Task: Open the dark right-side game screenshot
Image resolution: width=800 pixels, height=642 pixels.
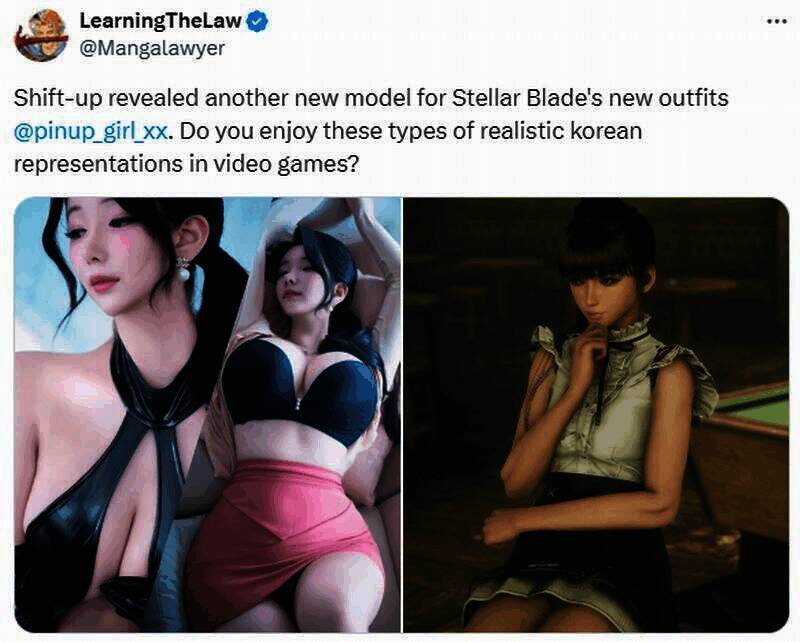Action: [596, 415]
